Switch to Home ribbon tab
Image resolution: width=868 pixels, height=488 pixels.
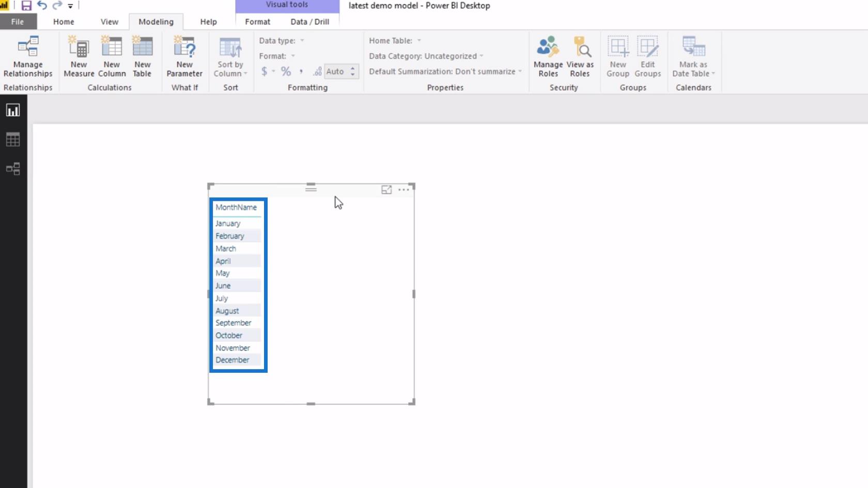(x=64, y=22)
